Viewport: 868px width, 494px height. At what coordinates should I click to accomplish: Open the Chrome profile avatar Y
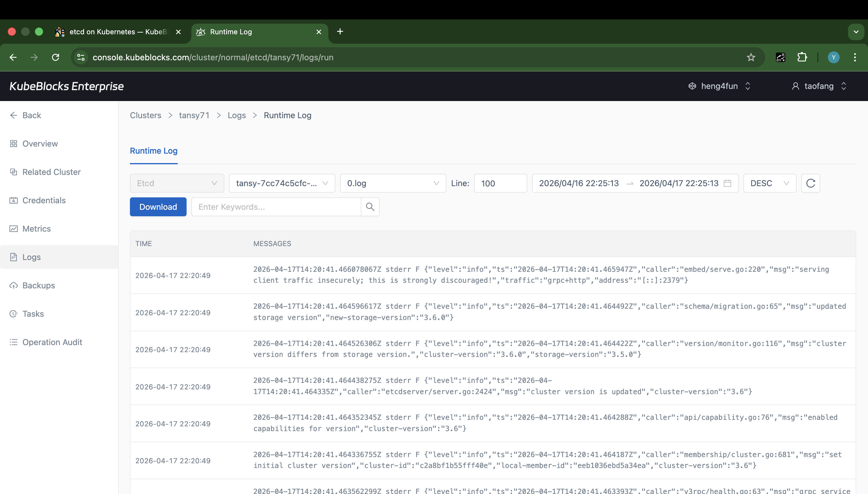[x=833, y=57]
